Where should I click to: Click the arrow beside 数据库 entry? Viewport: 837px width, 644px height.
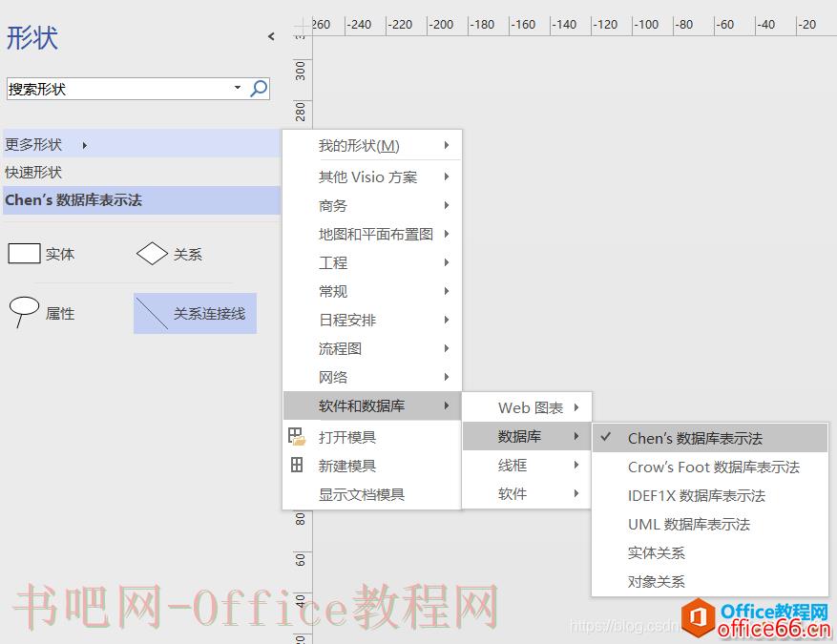[x=575, y=436]
